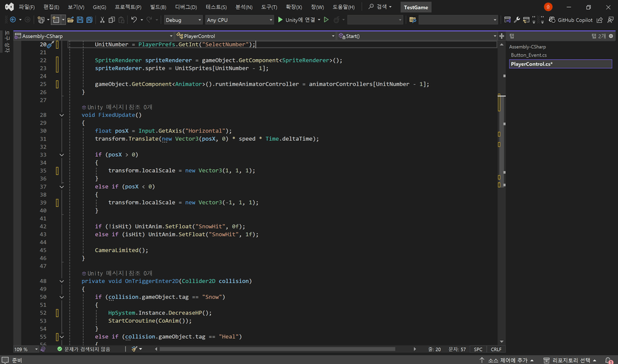Collapse the Snow tag if block at line 50
The height and width of the screenshot is (364, 618).
click(x=62, y=297)
